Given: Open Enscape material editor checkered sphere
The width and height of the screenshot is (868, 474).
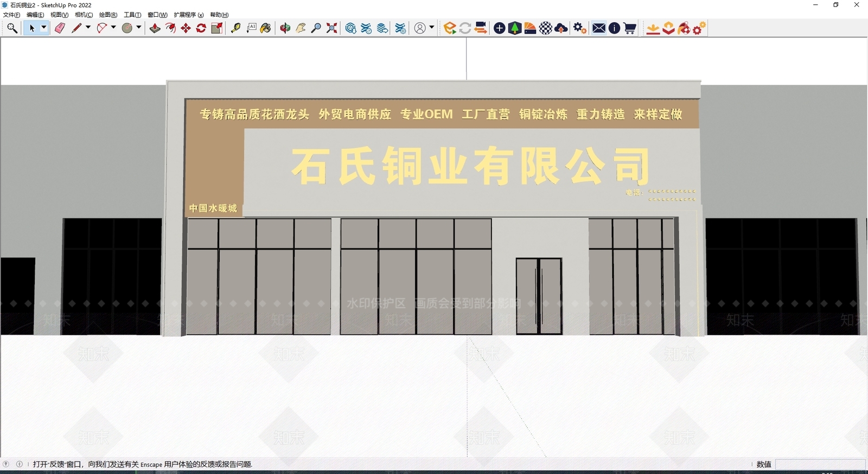Looking at the screenshot, I should [x=545, y=28].
